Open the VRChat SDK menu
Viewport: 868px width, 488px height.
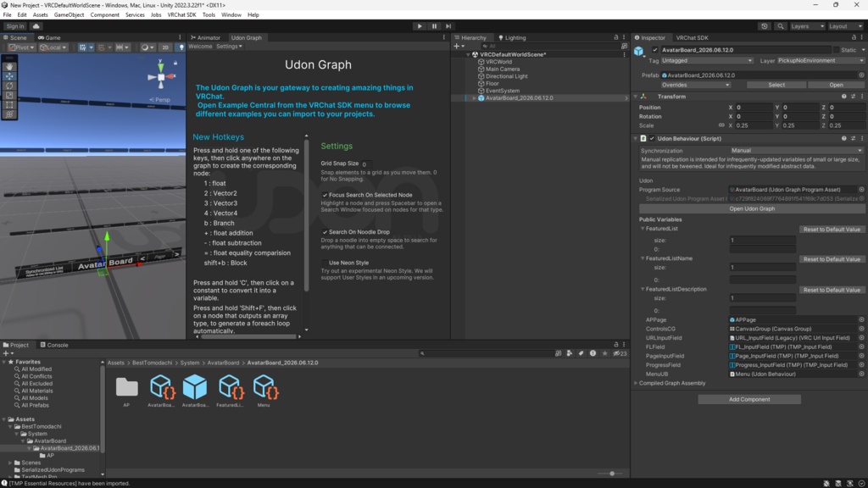pos(181,15)
